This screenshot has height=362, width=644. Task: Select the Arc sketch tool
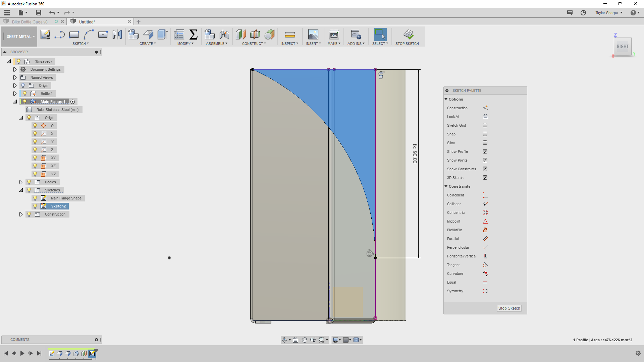[x=89, y=35]
